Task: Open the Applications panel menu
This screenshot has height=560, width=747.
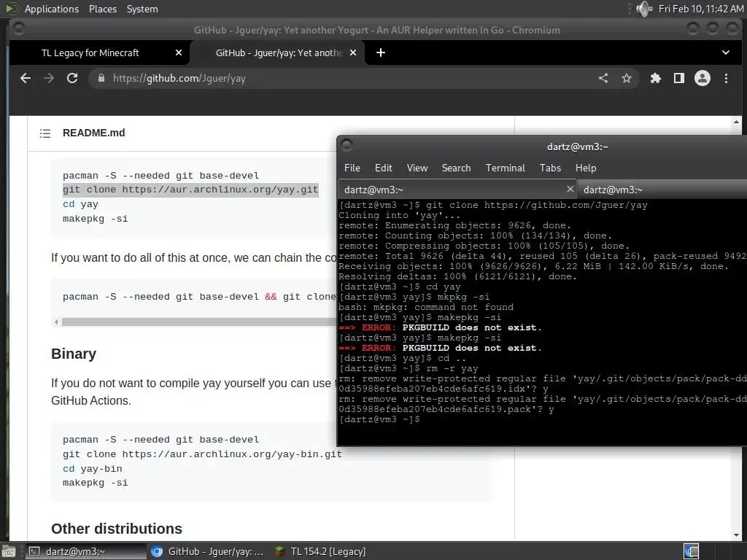Action: click(x=52, y=9)
